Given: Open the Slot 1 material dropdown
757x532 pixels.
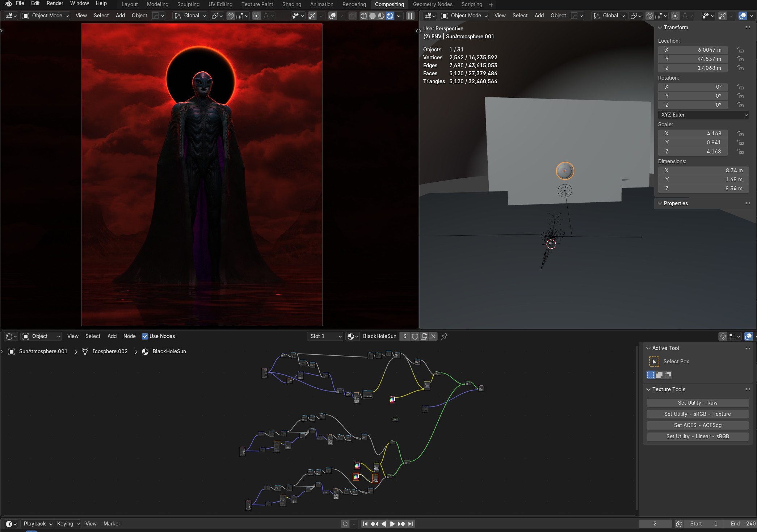Looking at the screenshot, I should click(x=325, y=336).
